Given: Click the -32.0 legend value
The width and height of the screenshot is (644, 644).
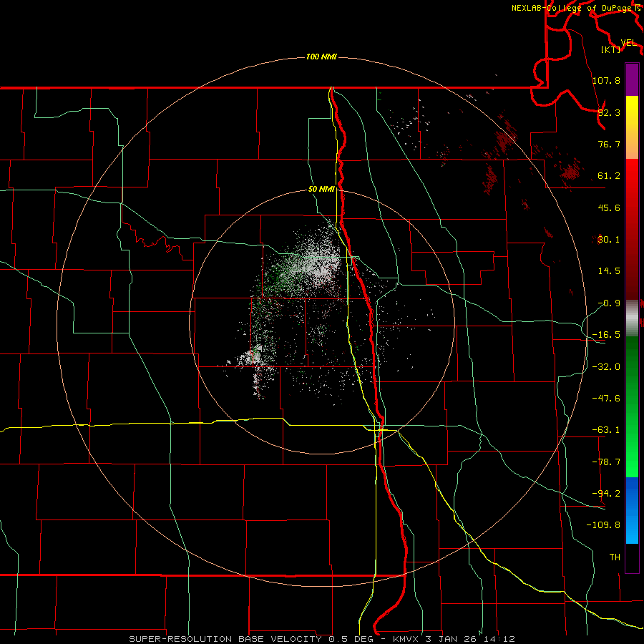Looking at the screenshot, I should tap(606, 367).
